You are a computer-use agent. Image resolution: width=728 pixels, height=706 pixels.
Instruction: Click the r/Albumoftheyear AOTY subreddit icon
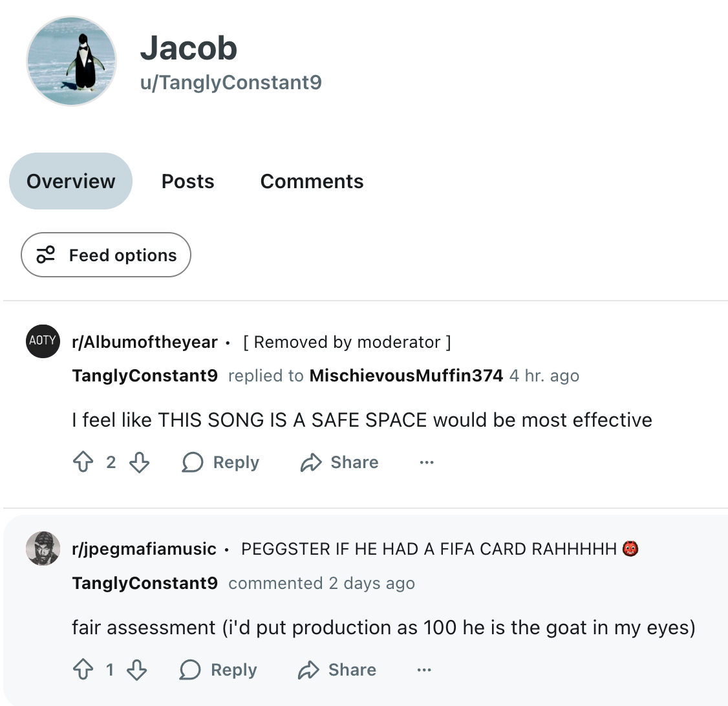point(43,342)
